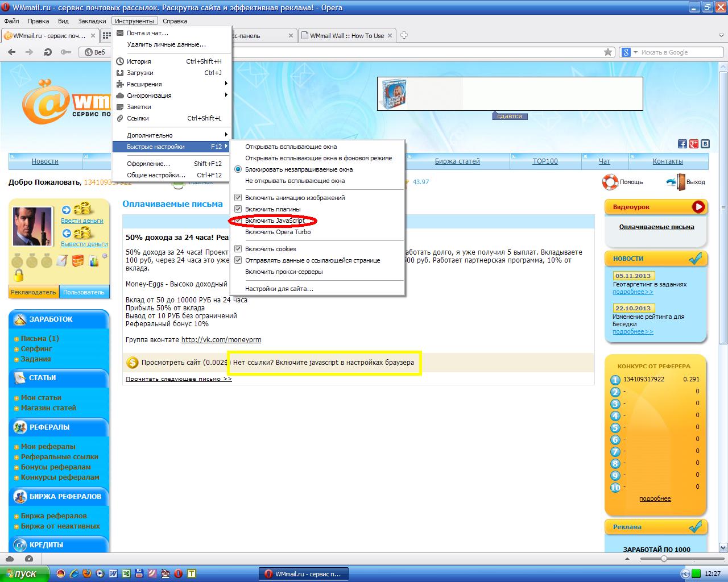Select Открывать всплывающие окна в фоновом режиме

click(x=318, y=158)
